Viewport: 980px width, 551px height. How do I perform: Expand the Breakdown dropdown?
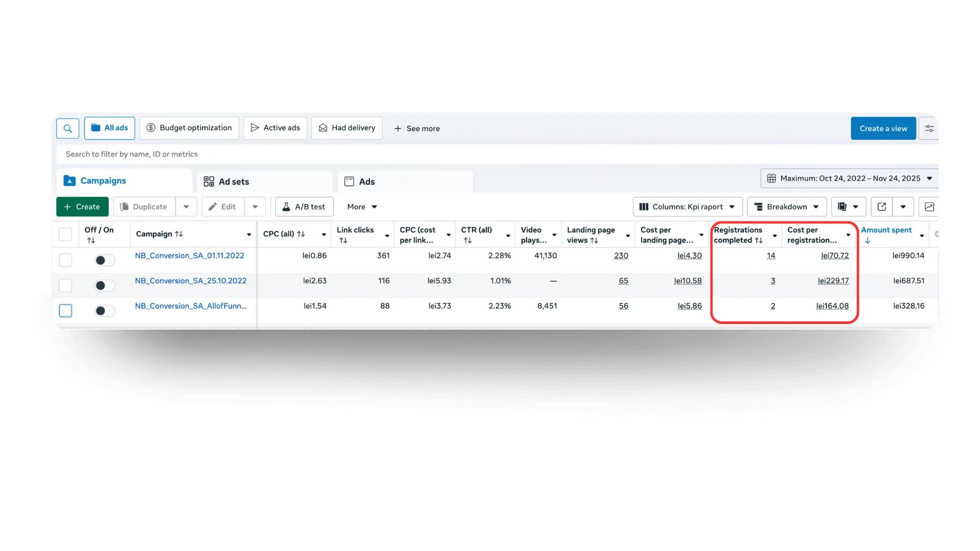click(787, 207)
